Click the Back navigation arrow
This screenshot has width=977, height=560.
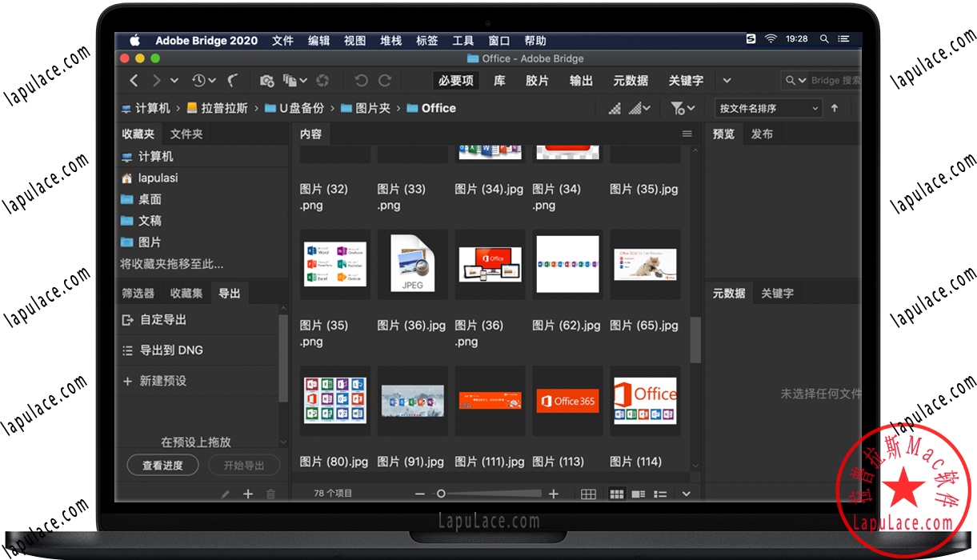(x=134, y=80)
